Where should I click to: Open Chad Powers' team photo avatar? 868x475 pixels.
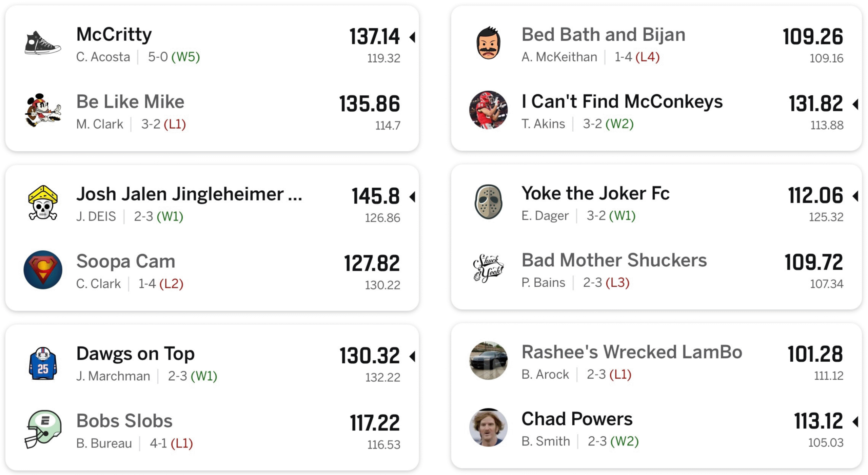(488, 427)
